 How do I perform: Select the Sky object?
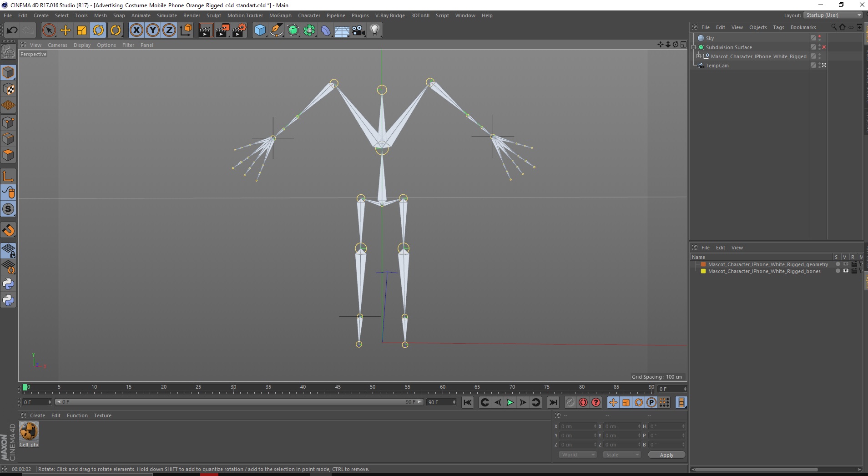coord(710,38)
